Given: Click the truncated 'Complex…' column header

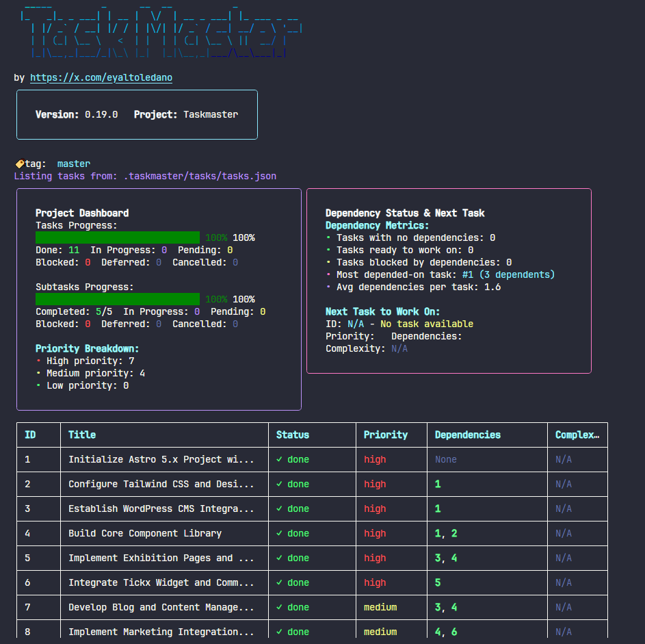Looking at the screenshot, I should pos(577,435).
